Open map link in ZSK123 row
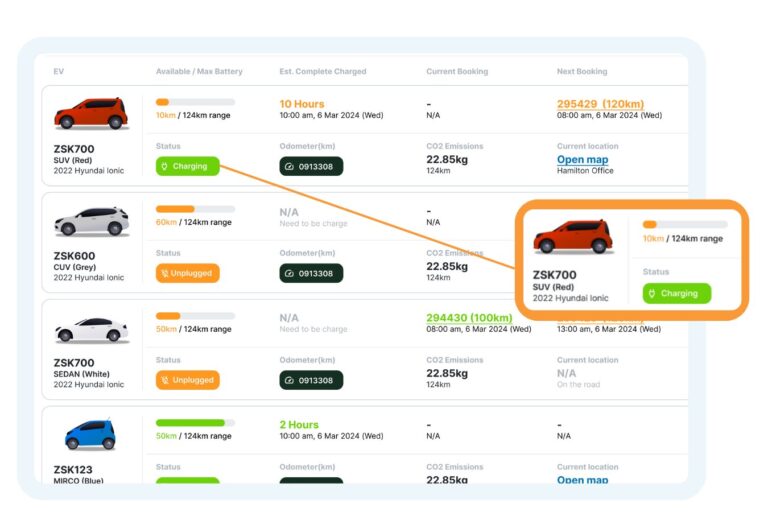The height and width of the screenshot is (512, 768). (x=582, y=480)
